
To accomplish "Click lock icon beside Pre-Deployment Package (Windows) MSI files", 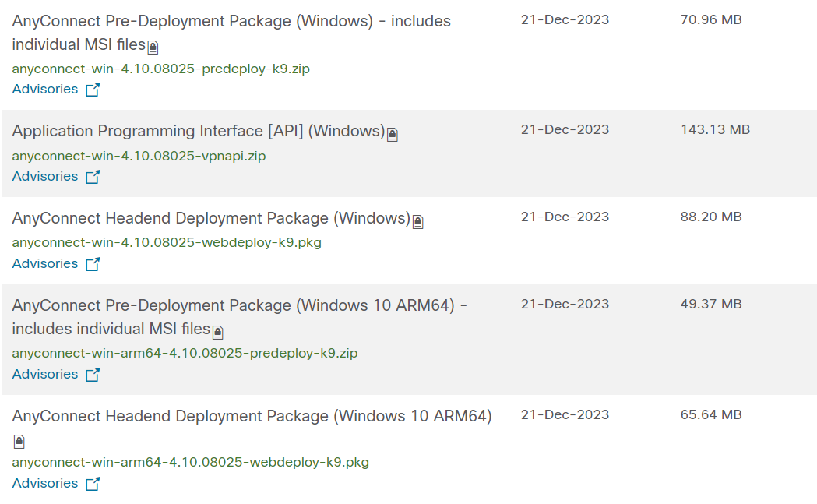I will [x=153, y=48].
